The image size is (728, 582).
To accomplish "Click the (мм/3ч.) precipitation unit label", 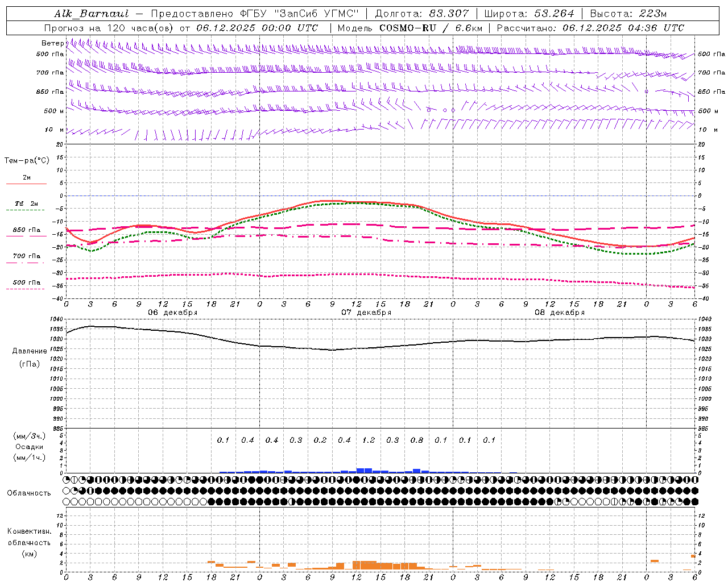I will [x=30, y=436].
